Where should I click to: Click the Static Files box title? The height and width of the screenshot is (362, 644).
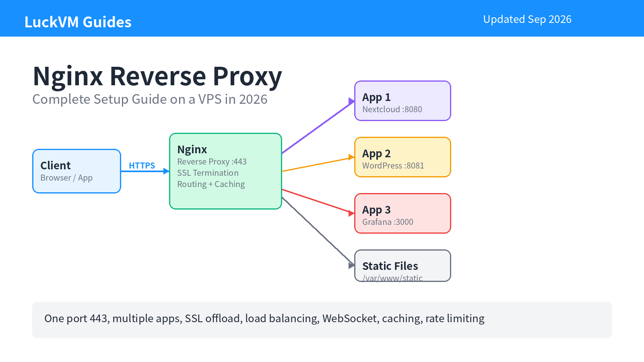point(390,266)
